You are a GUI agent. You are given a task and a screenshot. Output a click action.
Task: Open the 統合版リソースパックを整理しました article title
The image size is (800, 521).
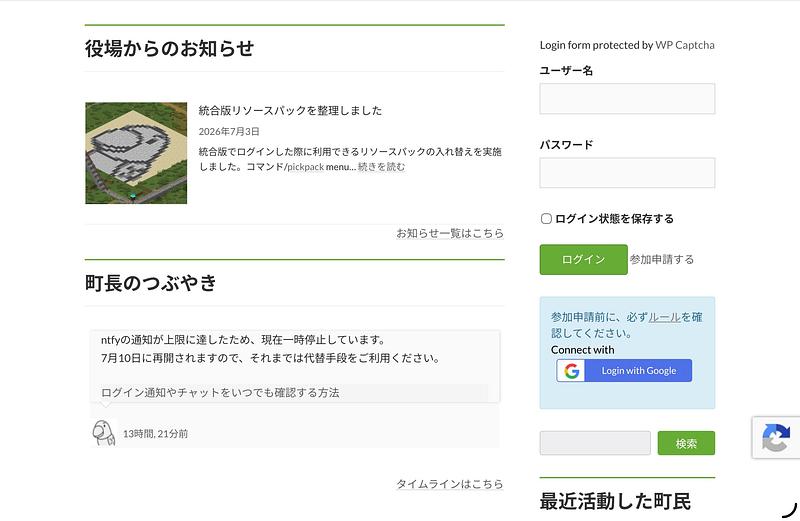coord(290,110)
